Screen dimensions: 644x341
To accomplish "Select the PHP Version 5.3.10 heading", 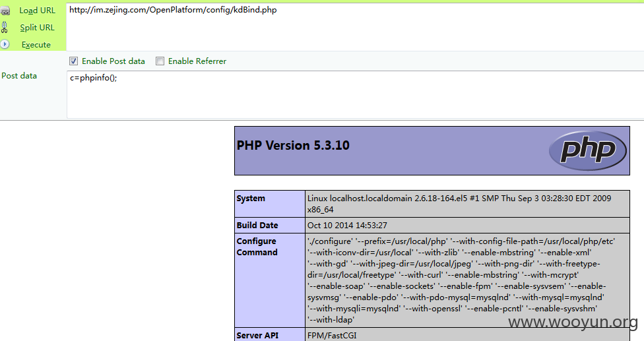I will 293,145.
